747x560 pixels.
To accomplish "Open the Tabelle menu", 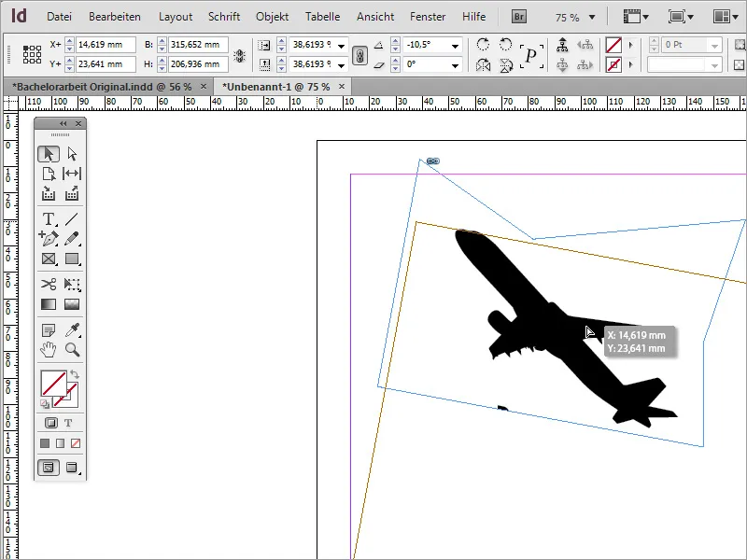I will coord(322,17).
